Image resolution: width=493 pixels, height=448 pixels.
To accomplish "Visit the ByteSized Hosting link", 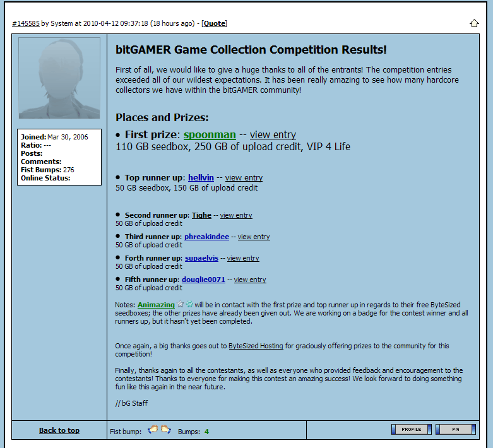I will 256,346.
